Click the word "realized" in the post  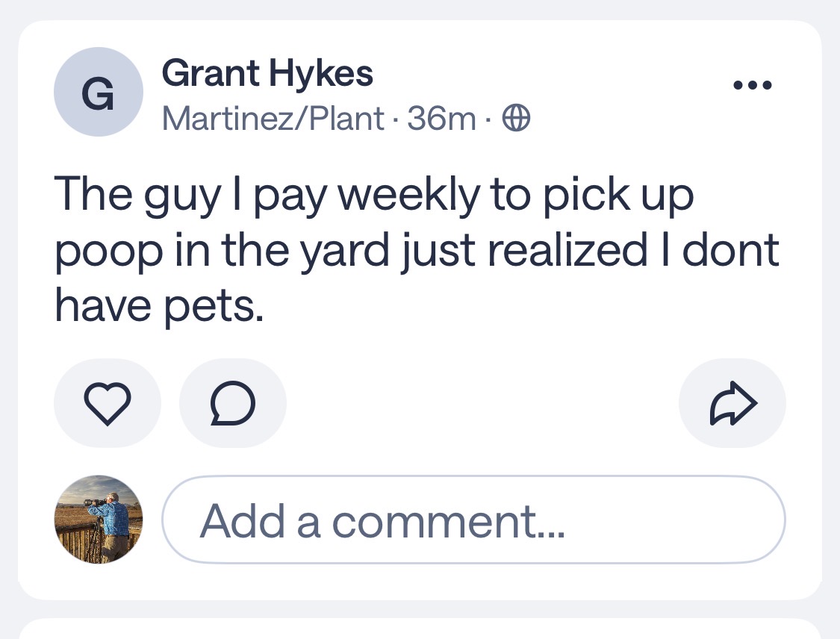coord(567,251)
